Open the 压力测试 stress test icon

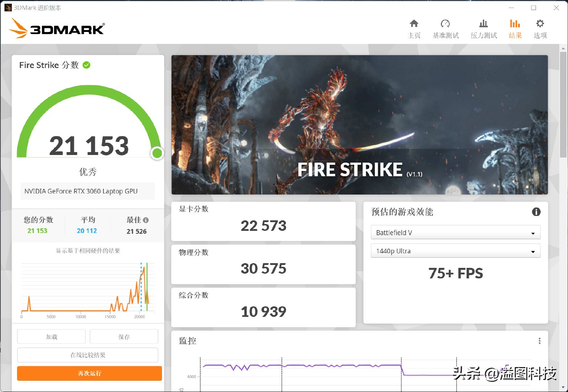click(x=483, y=24)
